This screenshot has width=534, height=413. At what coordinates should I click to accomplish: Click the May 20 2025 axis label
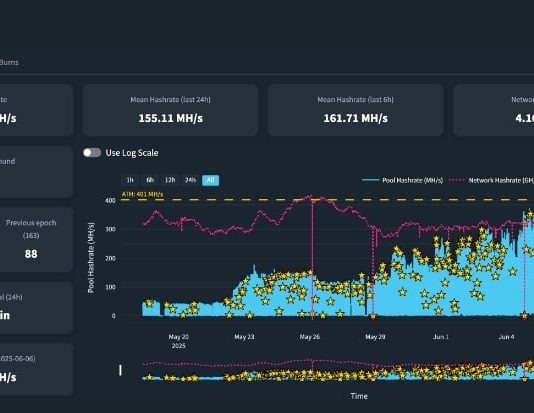coord(178,341)
